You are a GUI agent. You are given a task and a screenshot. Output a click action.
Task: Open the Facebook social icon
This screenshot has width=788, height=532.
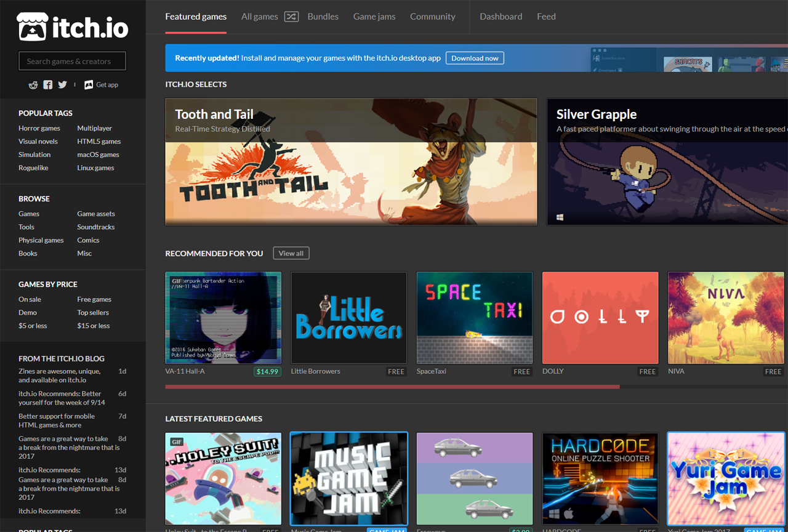coord(48,85)
